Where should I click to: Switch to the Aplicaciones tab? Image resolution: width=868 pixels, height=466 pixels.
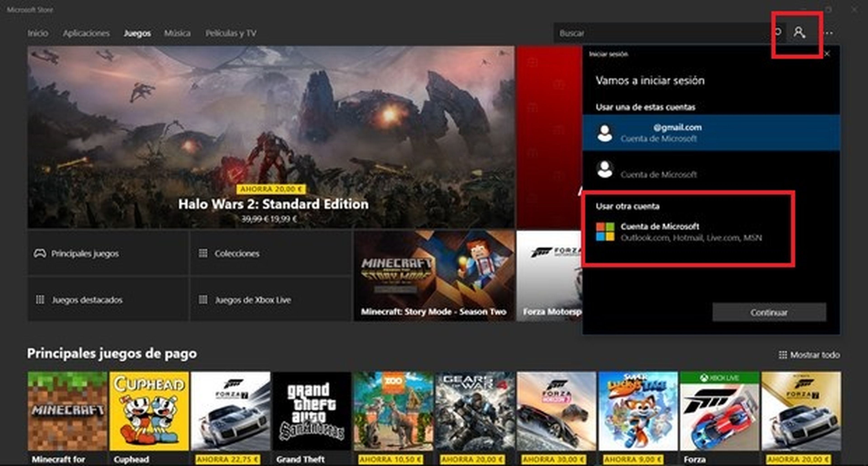[86, 33]
